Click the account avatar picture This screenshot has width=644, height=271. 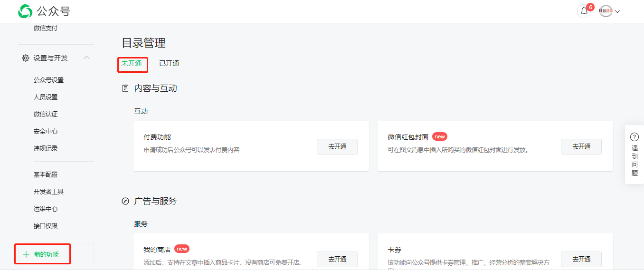tap(606, 11)
